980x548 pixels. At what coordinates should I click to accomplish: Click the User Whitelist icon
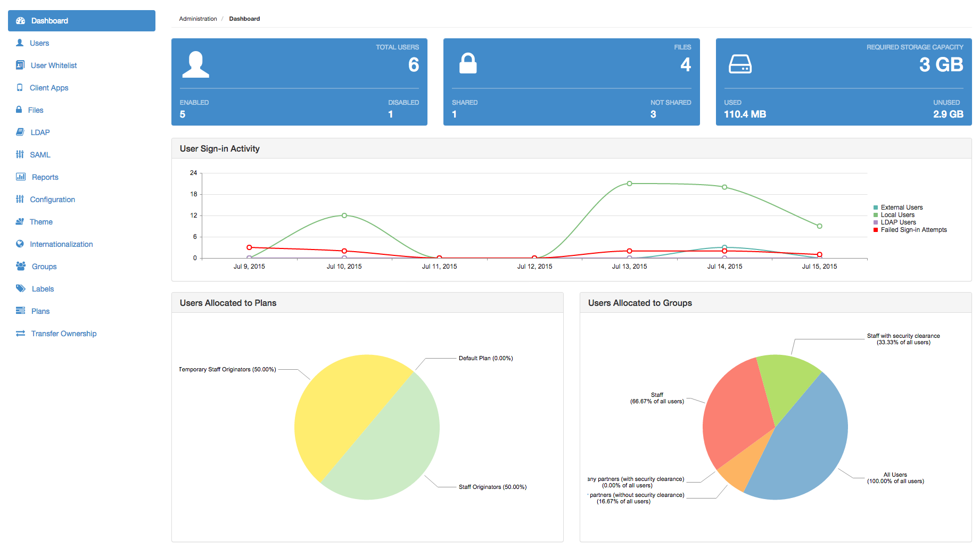point(20,65)
